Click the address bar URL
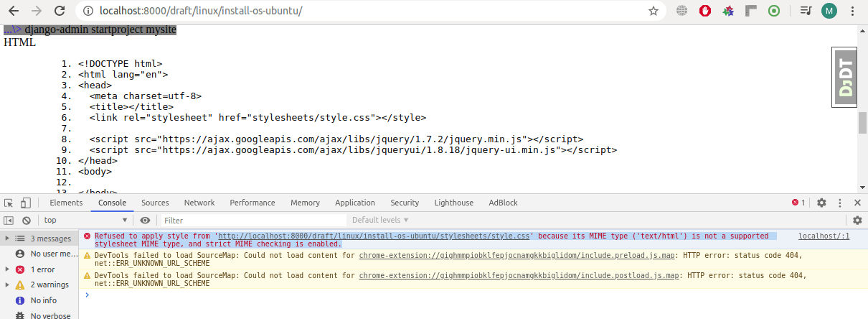This screenshot has width=868, height=319. (201, 11)
